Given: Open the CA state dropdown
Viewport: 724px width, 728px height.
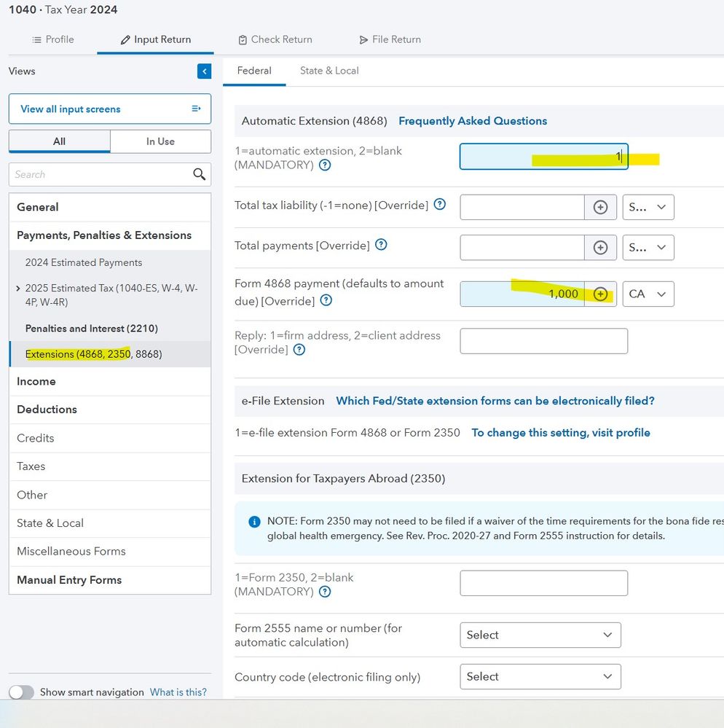Looking at the screenshot, I should click(x=648, y=294).
